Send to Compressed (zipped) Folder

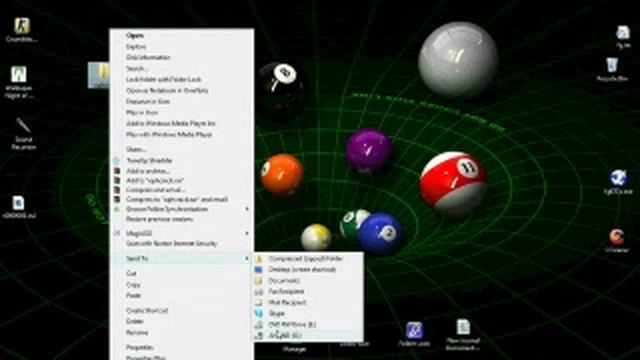(x=305, y=259)
